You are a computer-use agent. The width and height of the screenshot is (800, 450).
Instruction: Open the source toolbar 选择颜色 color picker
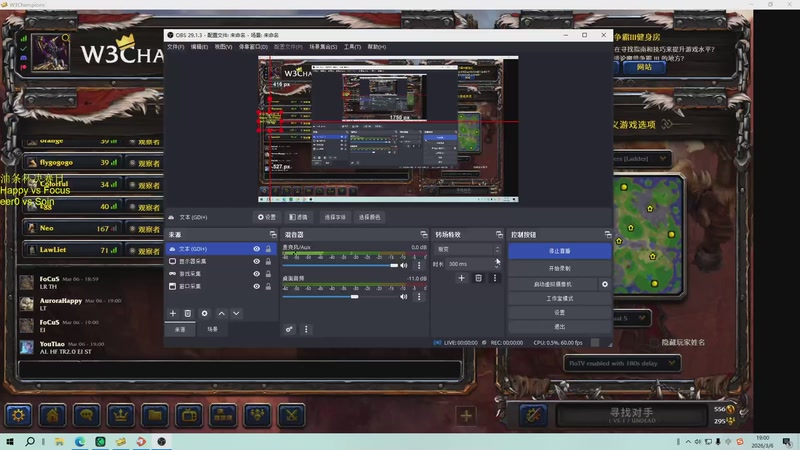(x=369, y=217)
